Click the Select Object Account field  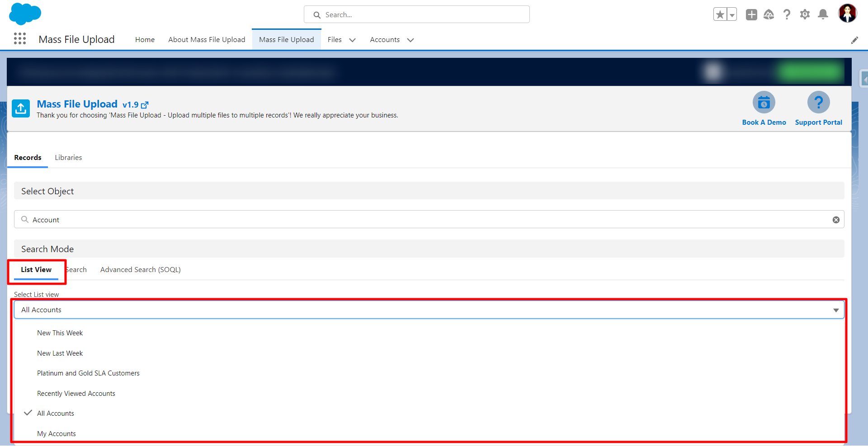point(429,220)
